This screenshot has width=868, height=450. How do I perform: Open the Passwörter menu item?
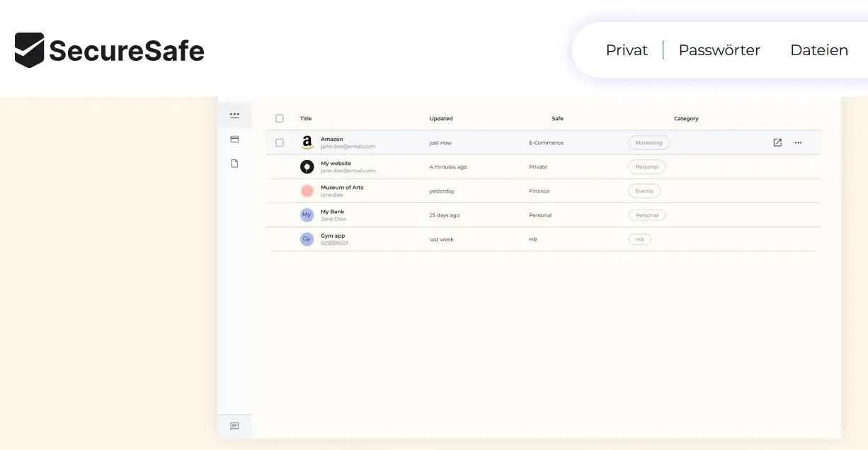(x=719, y=50)
